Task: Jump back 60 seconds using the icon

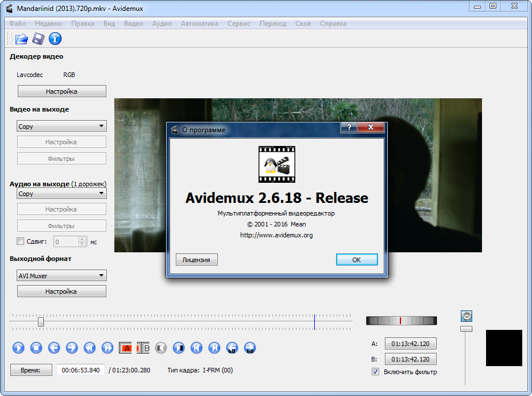Action: (x=232, y=348)
